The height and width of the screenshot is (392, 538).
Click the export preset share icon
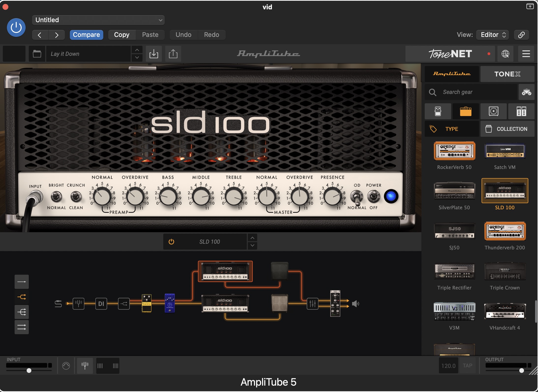click(x=173, y=54)
